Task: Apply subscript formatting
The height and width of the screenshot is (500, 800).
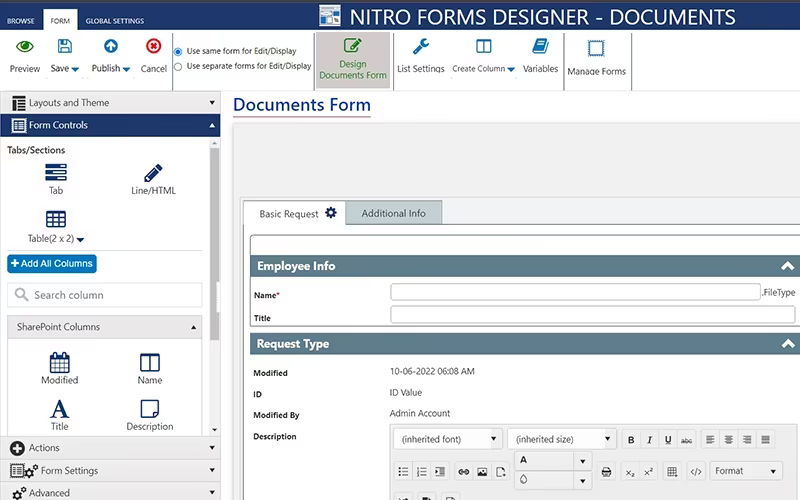Action: tap(630, 472)
